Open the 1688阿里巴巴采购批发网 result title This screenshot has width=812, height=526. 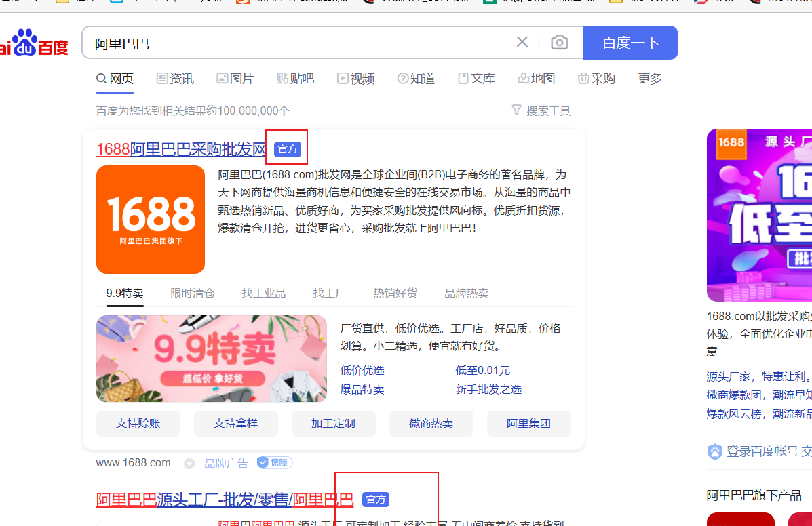coord(181,150)
